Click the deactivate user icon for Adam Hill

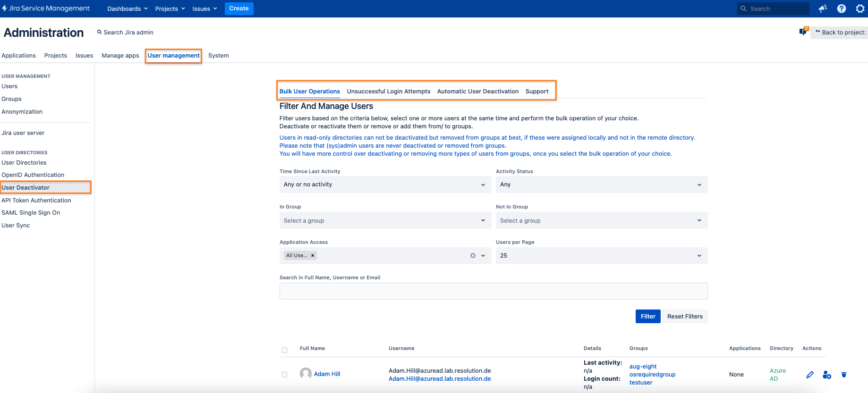click(x=827, y=375)
